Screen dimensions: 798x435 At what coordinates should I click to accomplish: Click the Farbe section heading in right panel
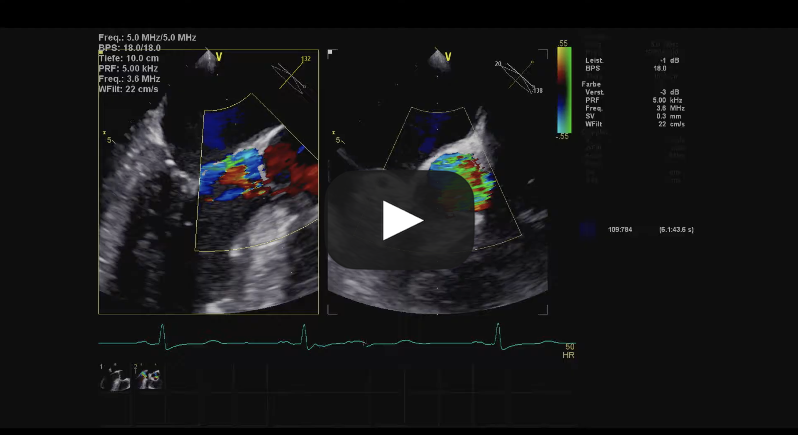(591, 84)
